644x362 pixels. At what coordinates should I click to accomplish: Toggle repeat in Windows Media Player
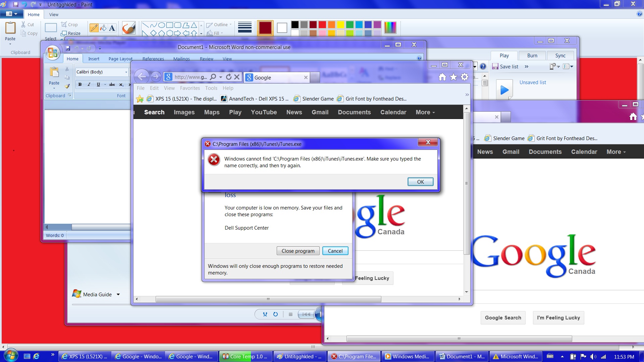coord(275,314)
